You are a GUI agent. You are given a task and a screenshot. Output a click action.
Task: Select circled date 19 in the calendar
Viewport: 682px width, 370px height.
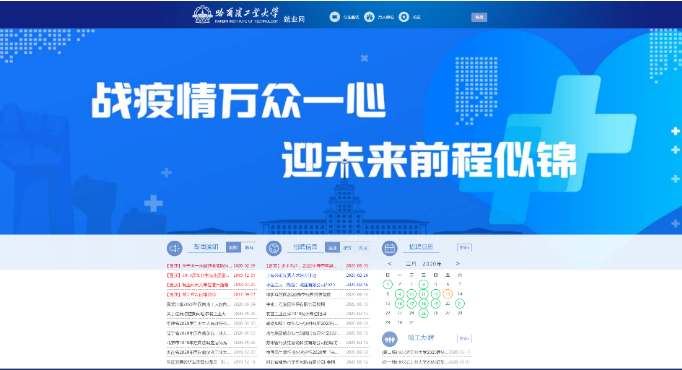click(435, 303)
